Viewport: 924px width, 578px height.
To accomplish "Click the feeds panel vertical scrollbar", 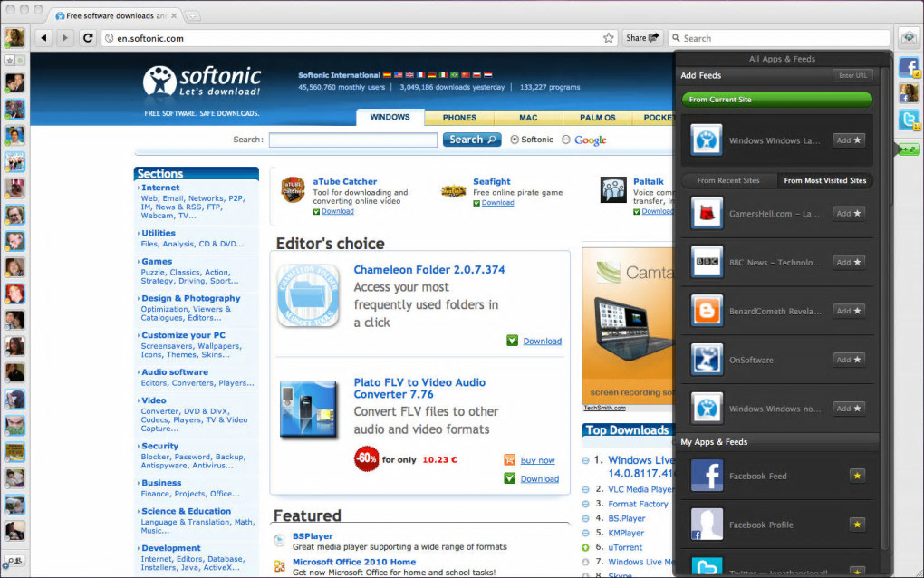I will [884, 311].
